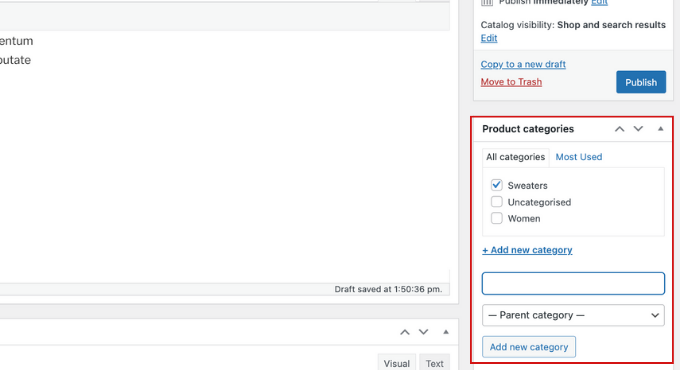680x370 pixels.
Task: Click the Product categories heading
Action: [528, 129]
